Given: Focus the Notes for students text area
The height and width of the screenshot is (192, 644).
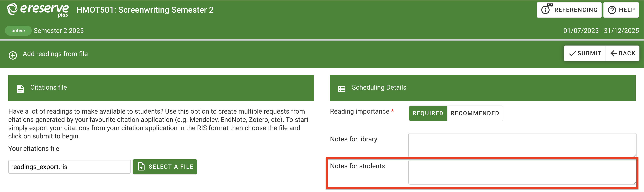Looking at the screenshot, I should (522, 172).
